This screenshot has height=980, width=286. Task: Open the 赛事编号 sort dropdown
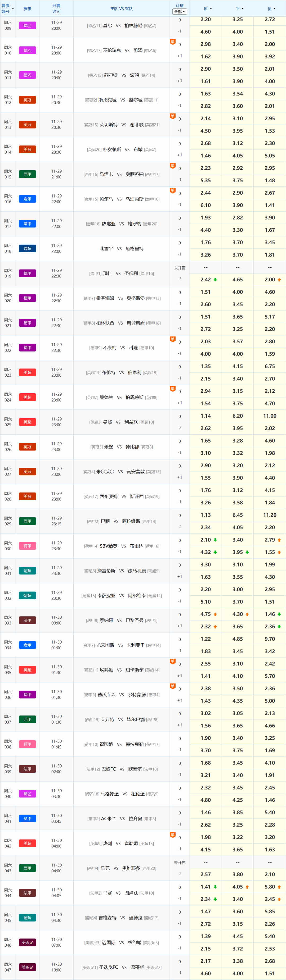[13, 8]
